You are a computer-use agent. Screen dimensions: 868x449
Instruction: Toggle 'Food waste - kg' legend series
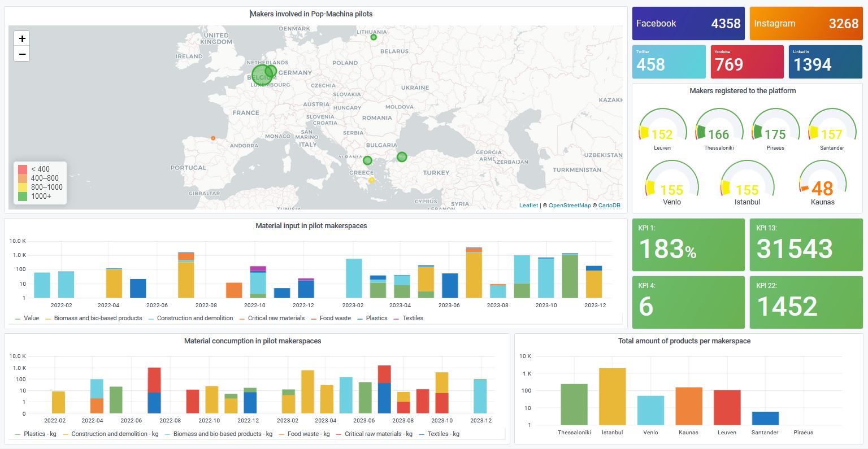click(304, 434)
